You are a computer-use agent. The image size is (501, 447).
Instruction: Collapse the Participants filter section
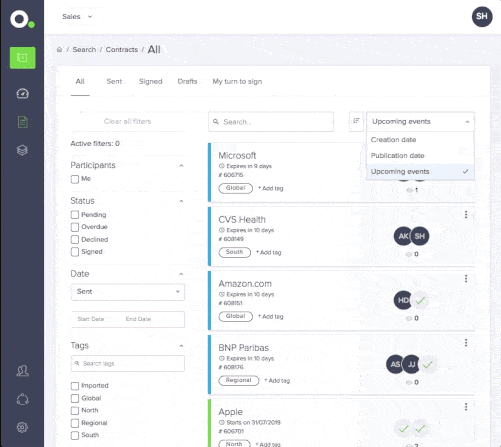click(x=181, y=166)
